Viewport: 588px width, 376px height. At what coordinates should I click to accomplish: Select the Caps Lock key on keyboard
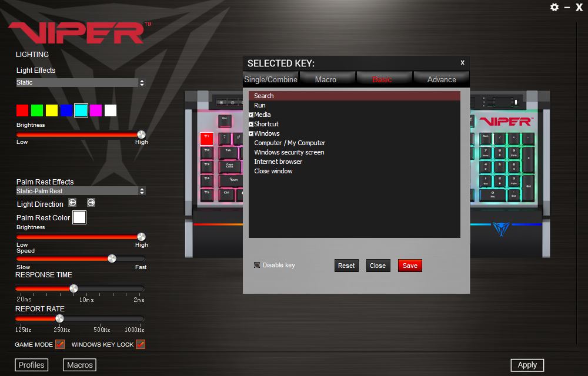(229, 167)
